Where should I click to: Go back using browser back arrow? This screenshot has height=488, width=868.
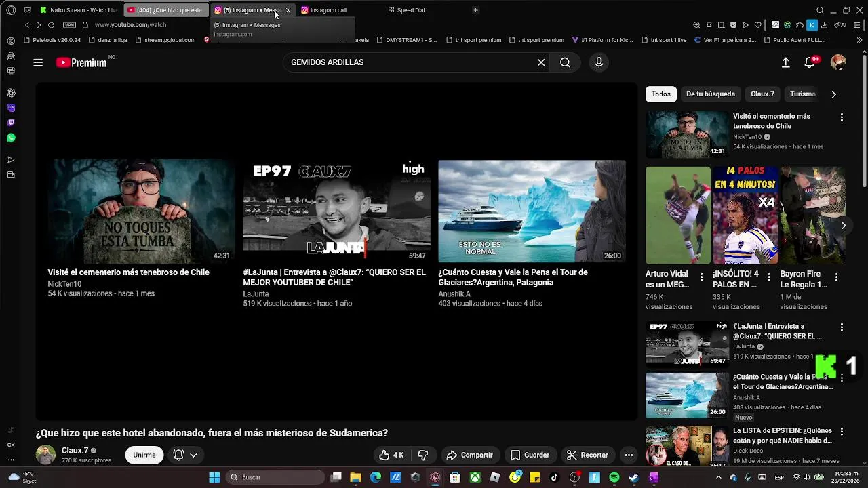coord(27,25)
